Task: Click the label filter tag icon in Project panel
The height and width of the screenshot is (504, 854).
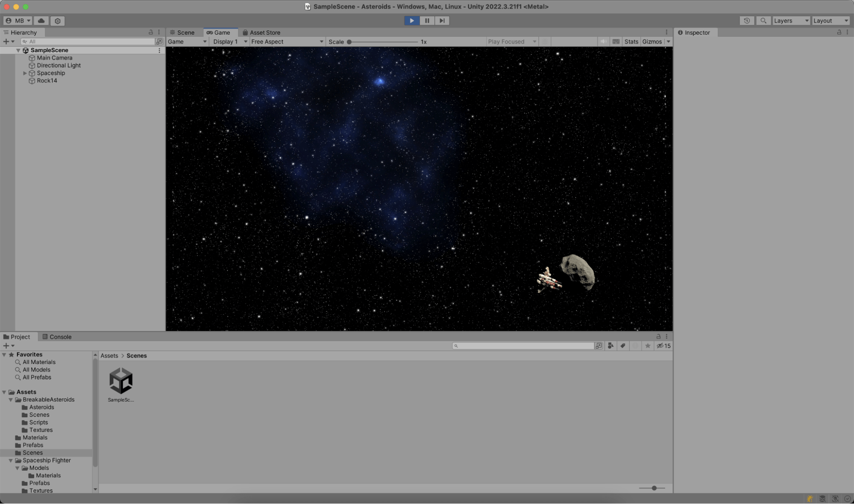Action: (x=622, y=346)
